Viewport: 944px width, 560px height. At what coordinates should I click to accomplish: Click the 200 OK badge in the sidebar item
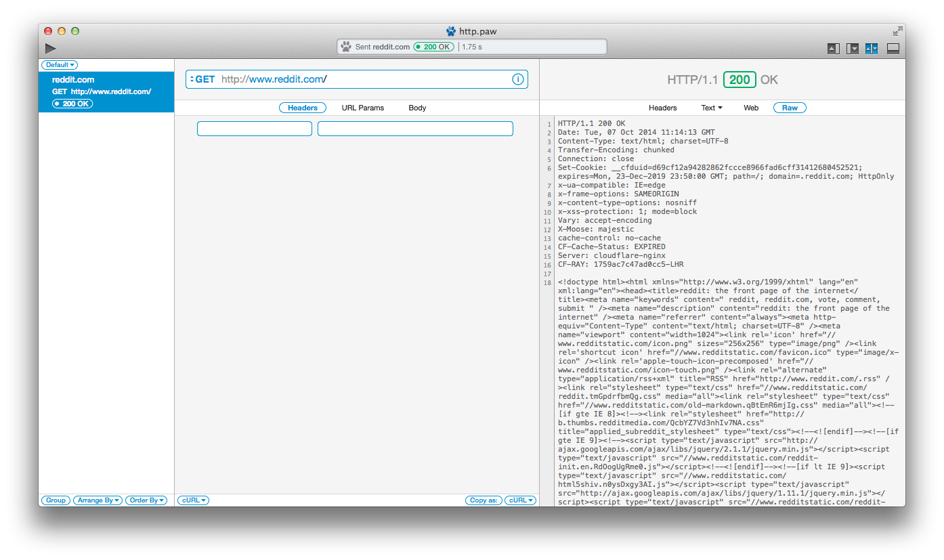pos(72,104)
